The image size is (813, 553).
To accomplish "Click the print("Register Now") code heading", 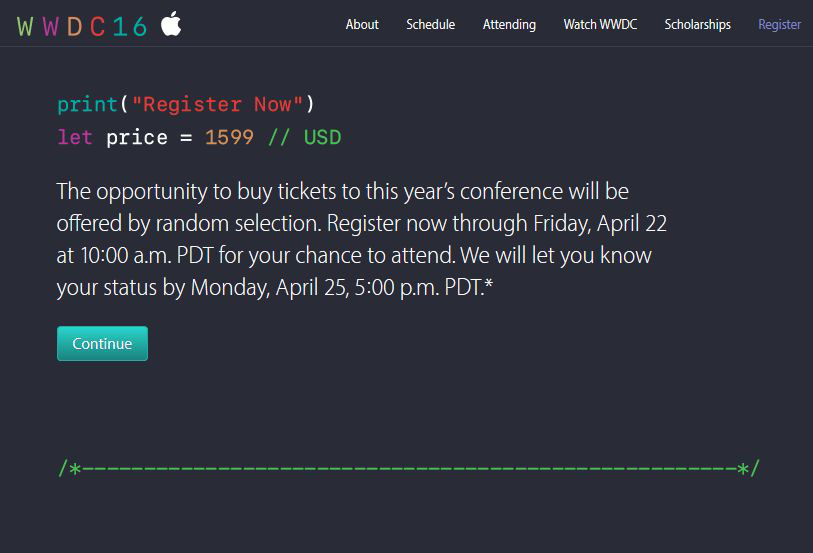I will coord(186,105).
